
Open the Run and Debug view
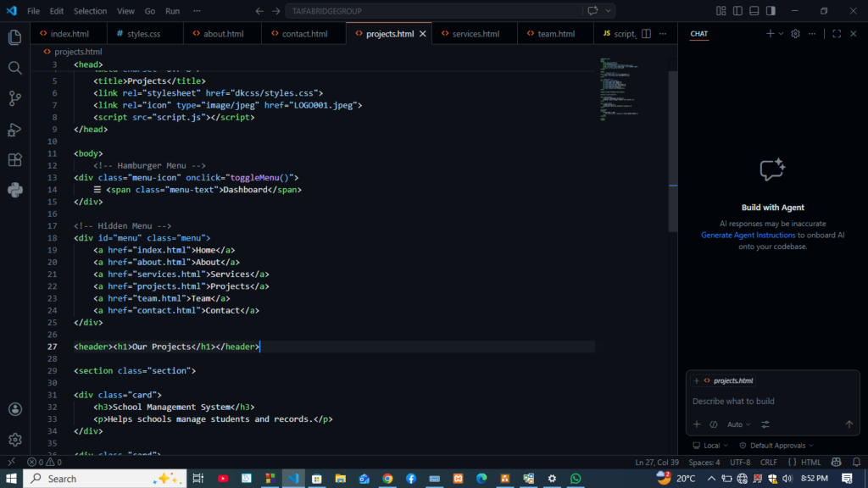click(x=15, y=130)
